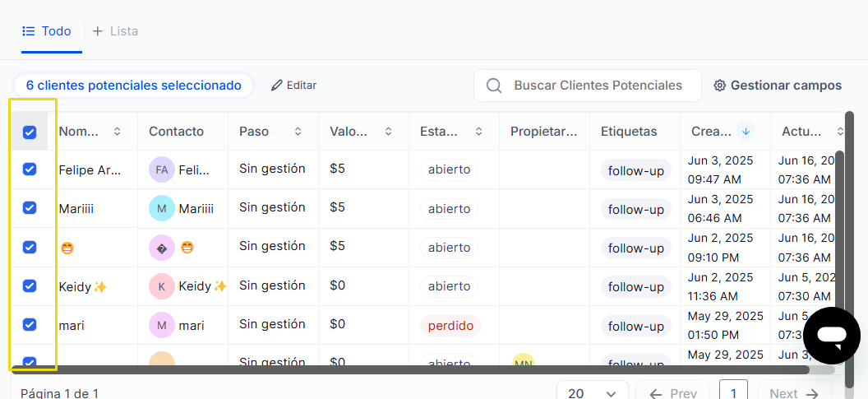Image resolution: width=868 pixels, height=399 pixels.
Task: Sort by the Paso column arrows
Action: point(298,132)
